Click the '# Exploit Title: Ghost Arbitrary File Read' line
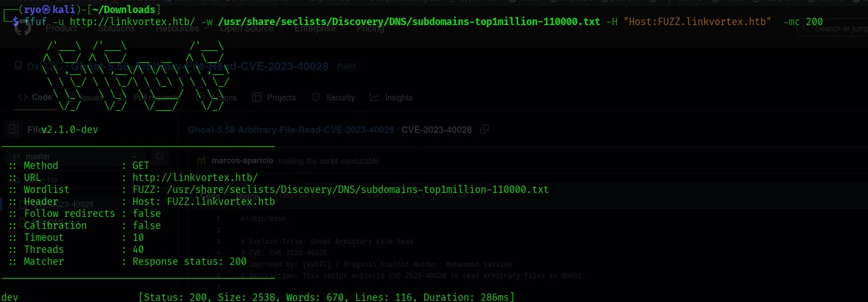This screenshot has width=868, height=302. click(326, 241)
